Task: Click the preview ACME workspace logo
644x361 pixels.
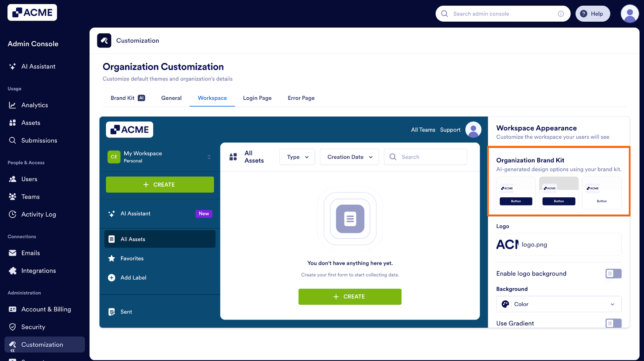Action: coord(130,129)
